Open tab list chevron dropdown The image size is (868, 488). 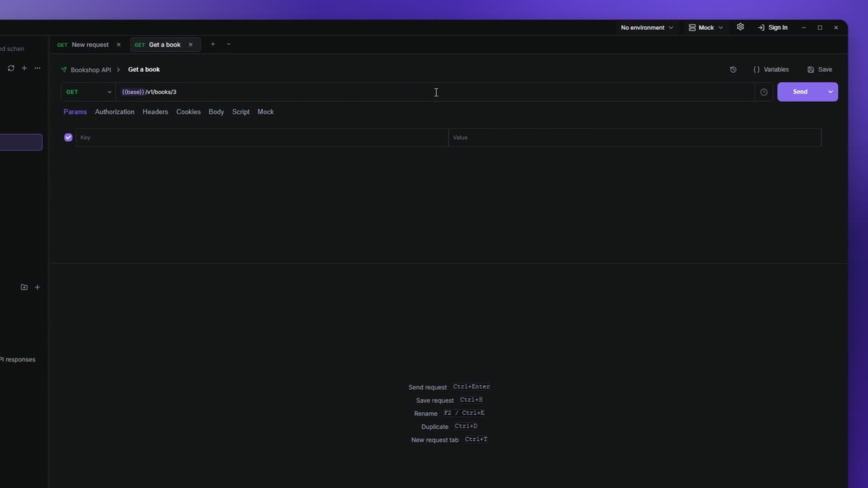click(x=229, y=44)
